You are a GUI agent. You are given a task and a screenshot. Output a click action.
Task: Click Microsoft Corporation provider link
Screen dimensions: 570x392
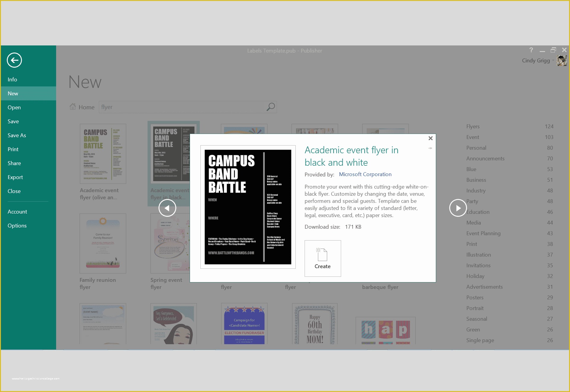pos(365,174)
